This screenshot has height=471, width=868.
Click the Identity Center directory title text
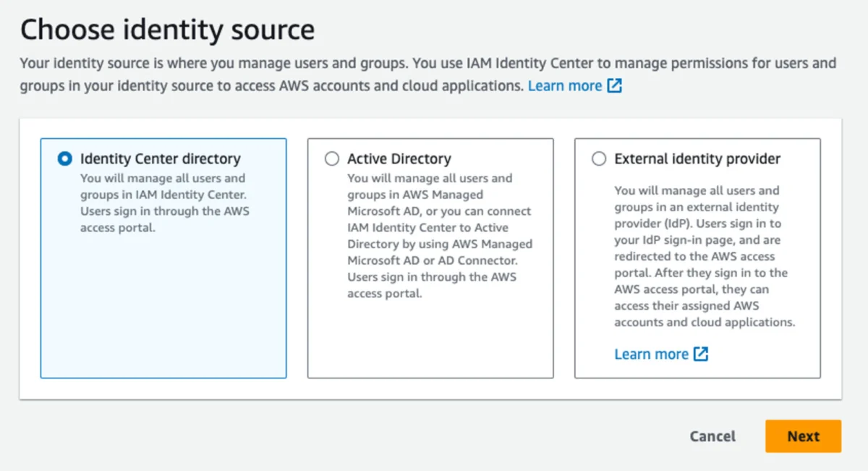click(x=161, y=158)
